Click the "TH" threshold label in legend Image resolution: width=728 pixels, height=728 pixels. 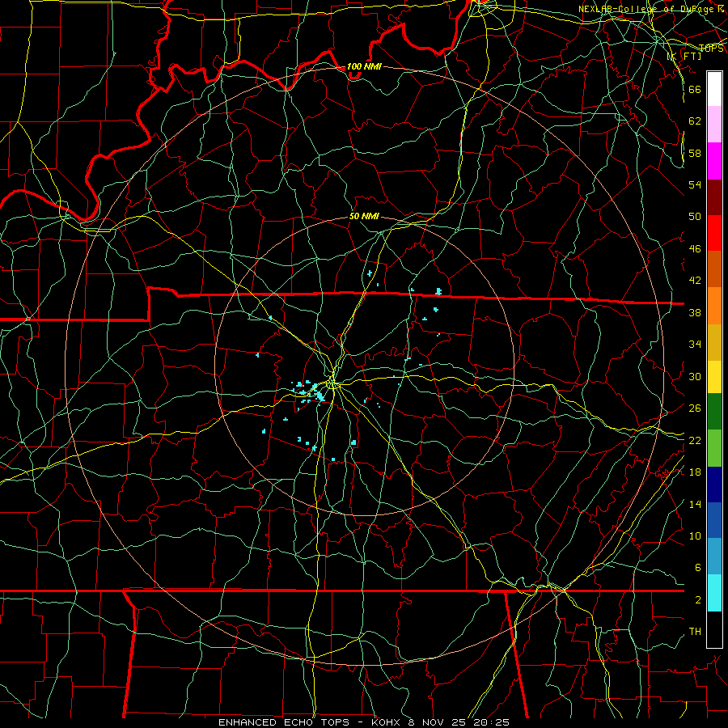(x=695, y=631)
